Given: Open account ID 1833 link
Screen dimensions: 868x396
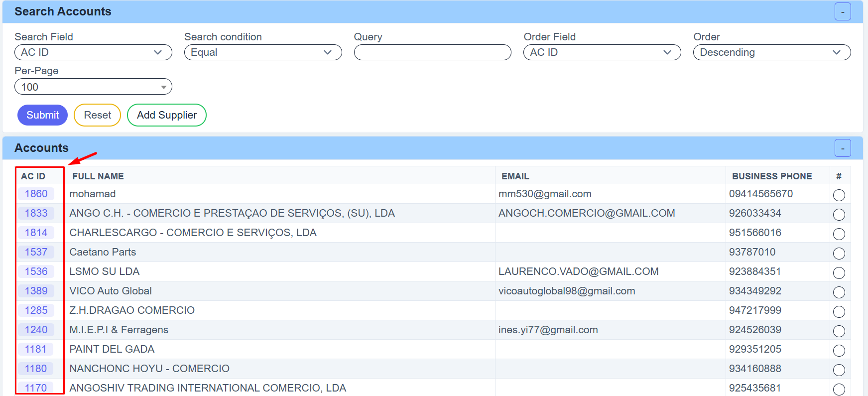Looking at the screenshot, I should (36, 213).
